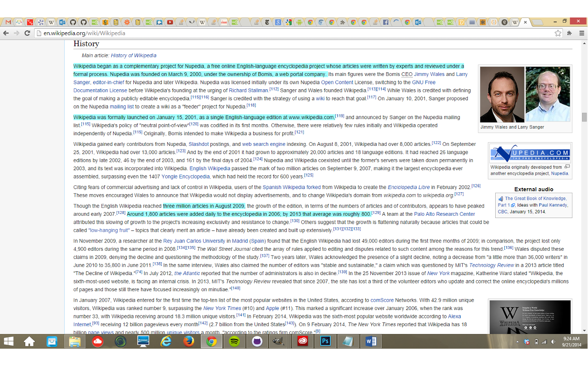Viewport: 588px width, 368px height.
Task: Open Adobe Creative Cloud in taskbar
Action: [x=303, y=341]
